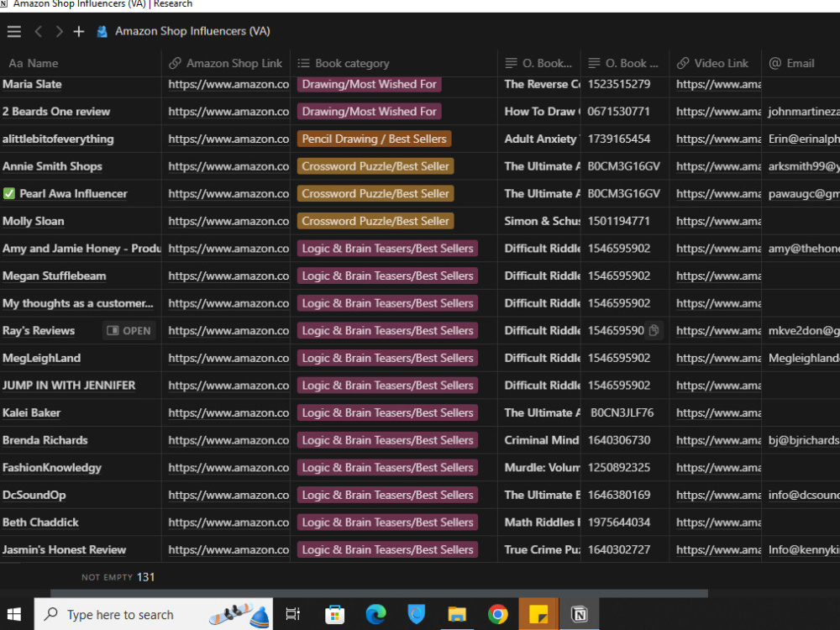This screenshot has height=630, width=840.
Task: Click the Amazon Shop Influencers page icon
Action: pyautogui.click(x=102, y=32)
